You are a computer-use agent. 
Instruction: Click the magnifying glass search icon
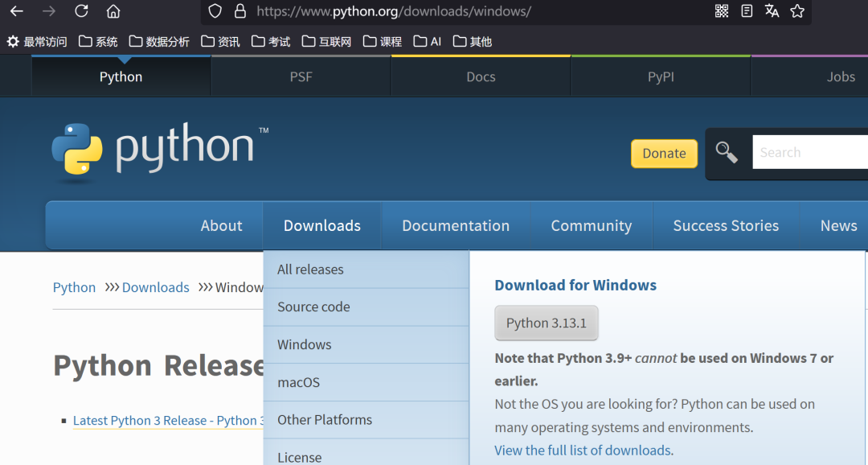727,152
